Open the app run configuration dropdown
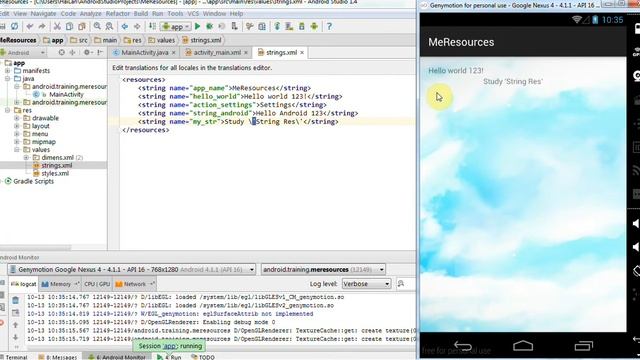Viewport: 640px width, 360px height. 176,27
